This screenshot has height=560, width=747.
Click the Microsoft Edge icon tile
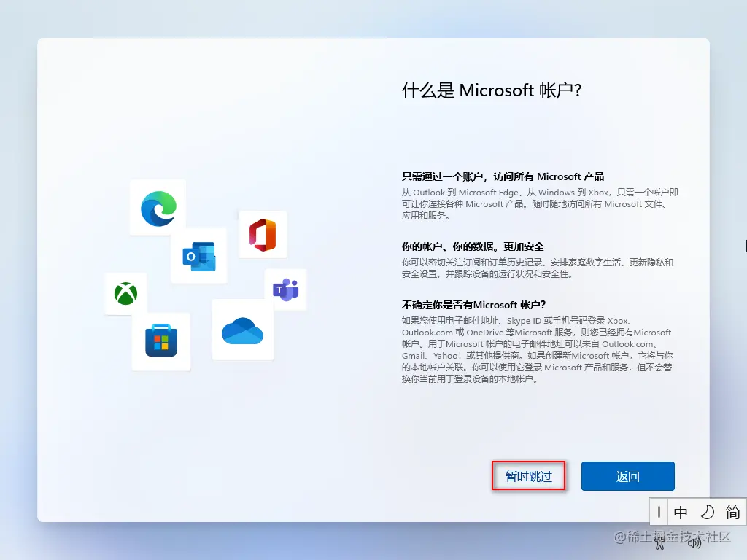click(x=158, y=208)
